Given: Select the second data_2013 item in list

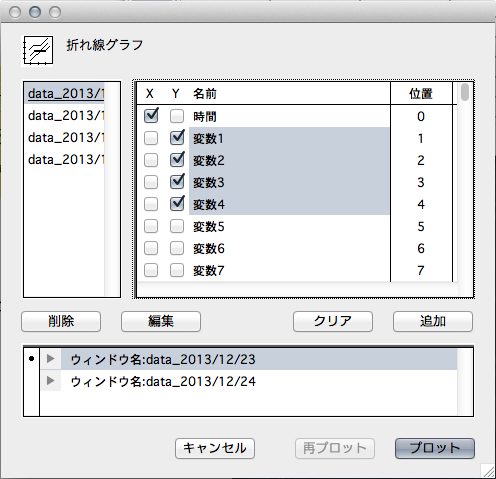Looking at the screenshot, I should coord(66,116).
